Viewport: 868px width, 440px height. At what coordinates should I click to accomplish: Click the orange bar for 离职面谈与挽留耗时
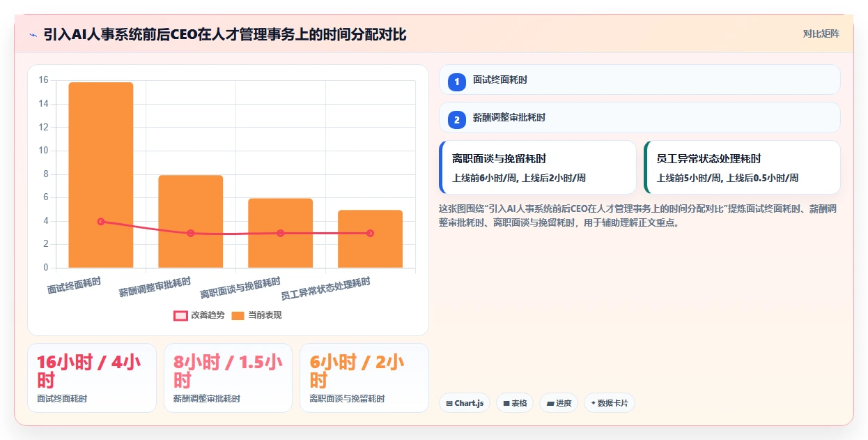pyautogui.click(x=280, y=233)
